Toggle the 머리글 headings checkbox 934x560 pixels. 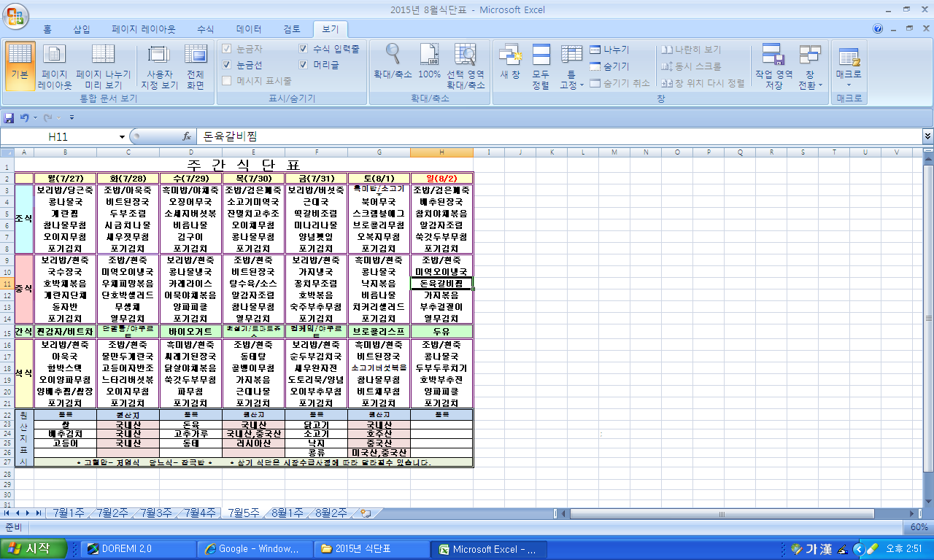(x=304, y=65)
